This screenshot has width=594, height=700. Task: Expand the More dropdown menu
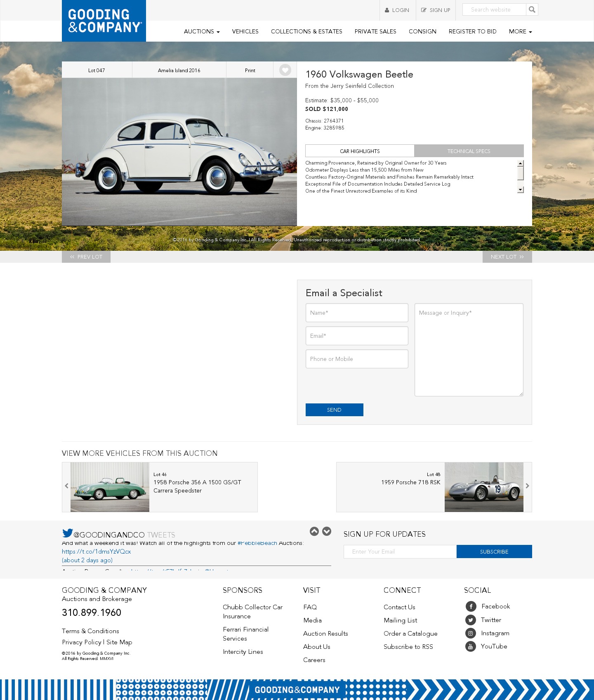pos(520,31)
